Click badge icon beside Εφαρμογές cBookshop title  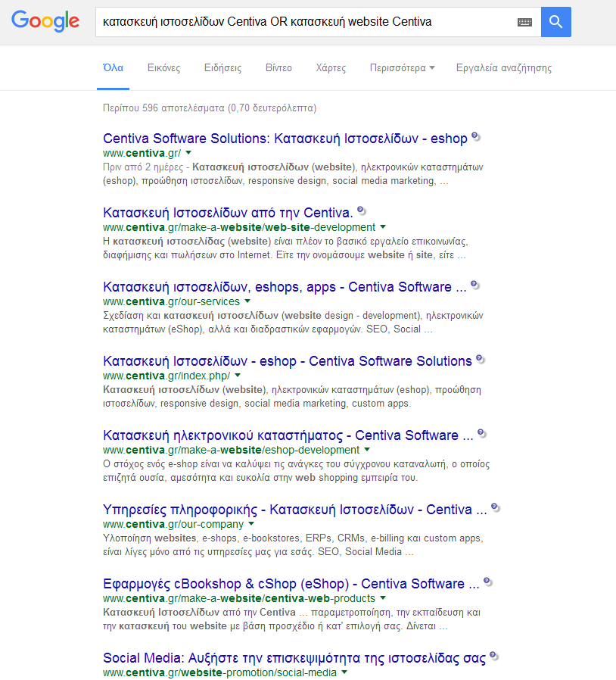coord(488,582)
